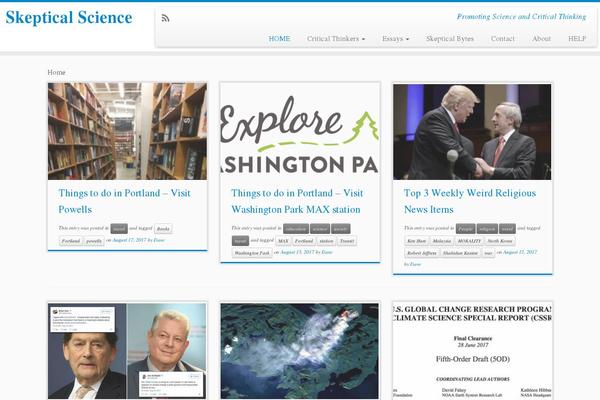Expand the Critical Thinkers dropdown menu
Screen dimensions: 600x400
tap(336, 39)
